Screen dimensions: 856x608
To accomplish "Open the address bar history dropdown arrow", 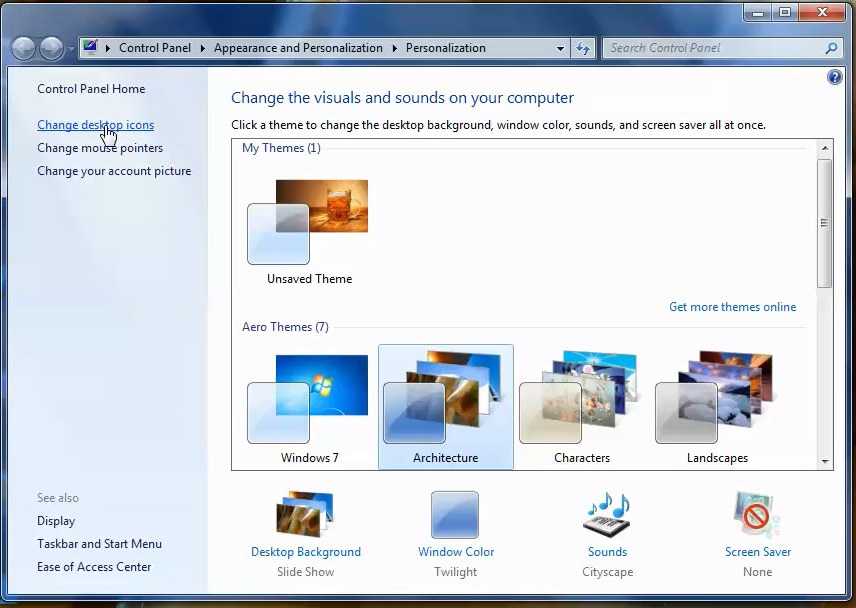I will 560,48.
